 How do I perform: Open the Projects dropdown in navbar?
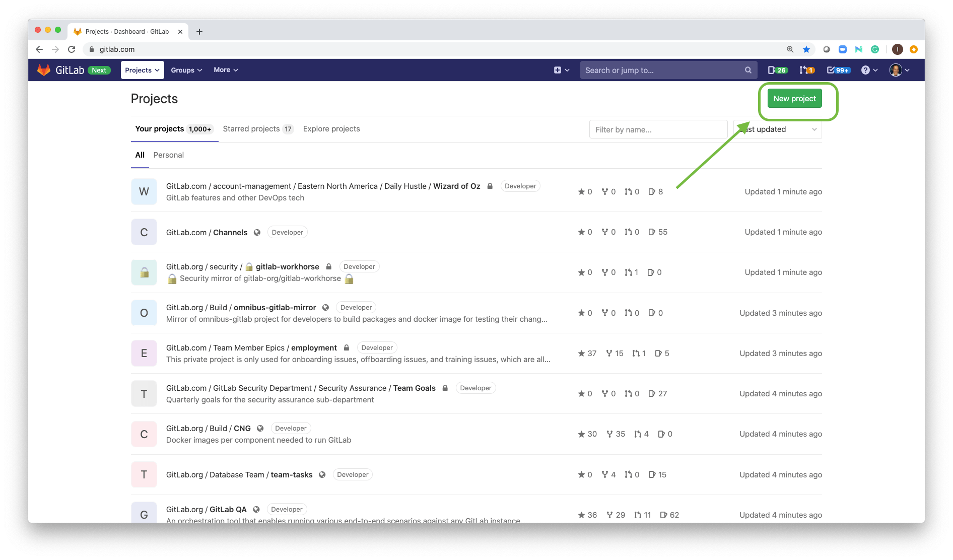coord(142,70)
